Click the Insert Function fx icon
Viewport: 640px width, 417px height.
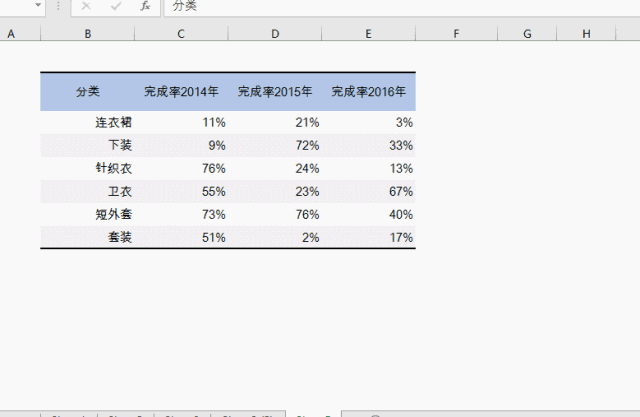pos(145,6)
